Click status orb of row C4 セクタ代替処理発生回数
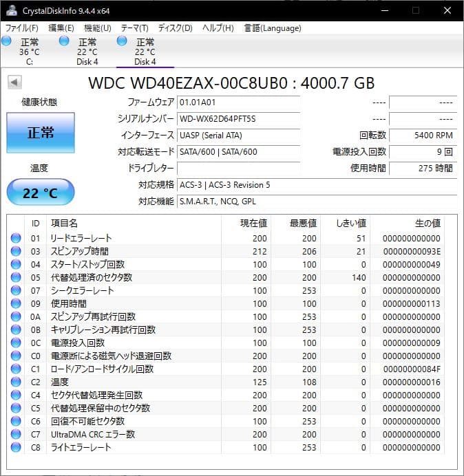 point(16,395)
